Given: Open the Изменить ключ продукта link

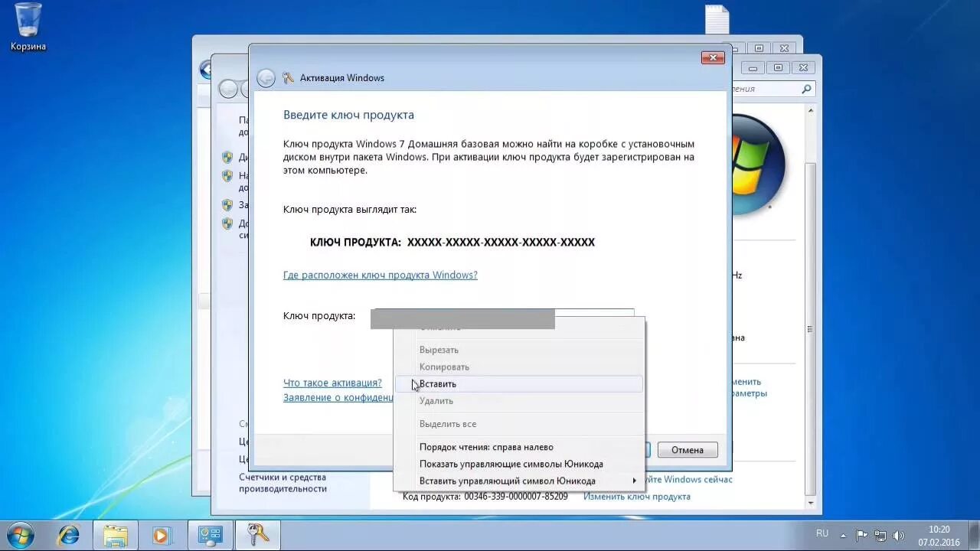Looking at the screenshot, I should coord(637,497).
